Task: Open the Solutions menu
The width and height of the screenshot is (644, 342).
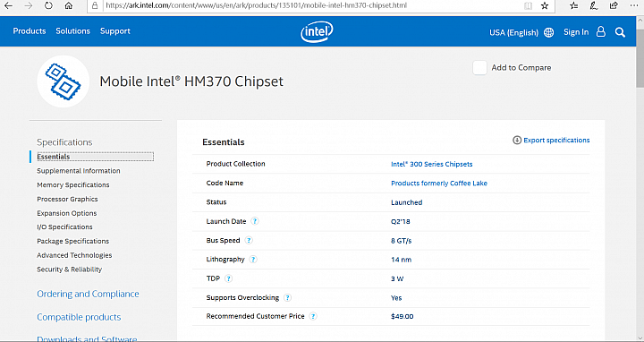Action: [x=72, y=31]
